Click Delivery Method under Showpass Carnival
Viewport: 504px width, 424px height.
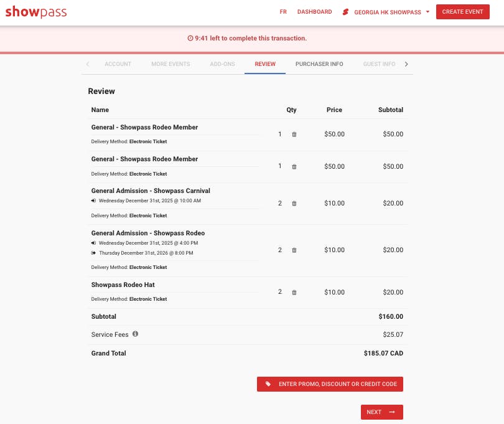129,216
